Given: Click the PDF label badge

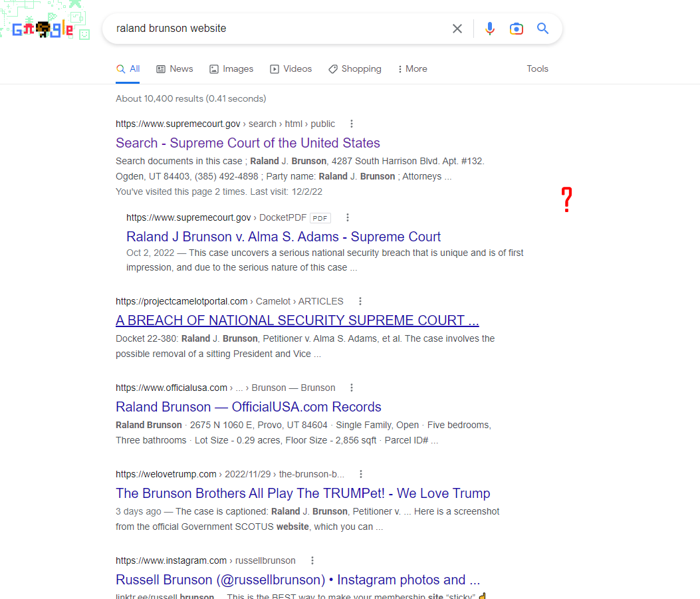Looking at the screenshot, I should (x=320, y=218).
